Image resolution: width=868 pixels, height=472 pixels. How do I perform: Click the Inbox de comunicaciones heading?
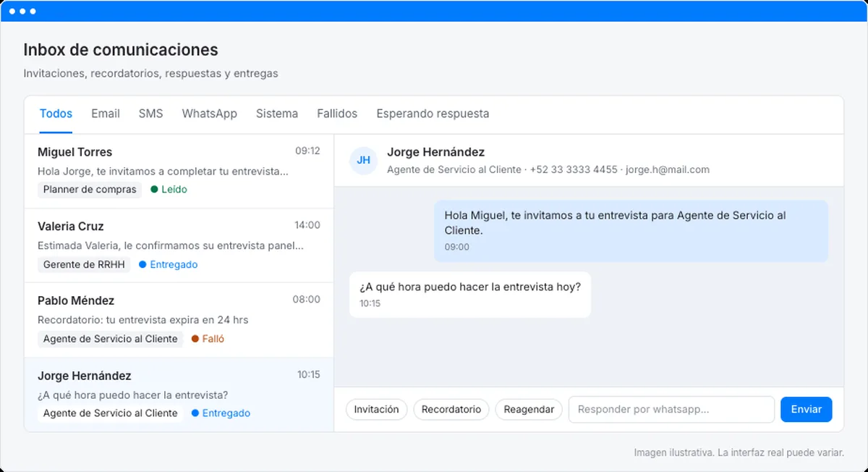click(121, 50)
